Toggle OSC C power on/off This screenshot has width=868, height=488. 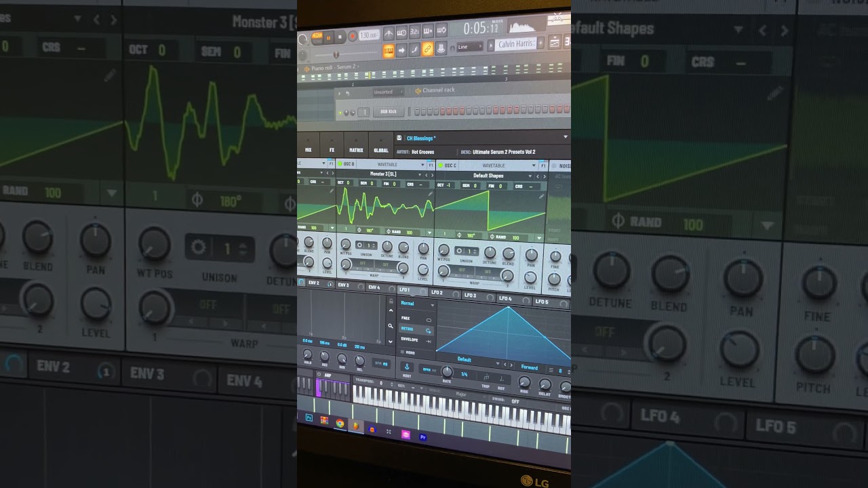440,165
